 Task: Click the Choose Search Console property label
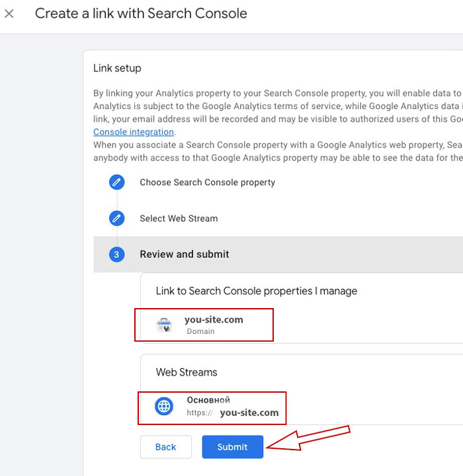tap(208, 182)
